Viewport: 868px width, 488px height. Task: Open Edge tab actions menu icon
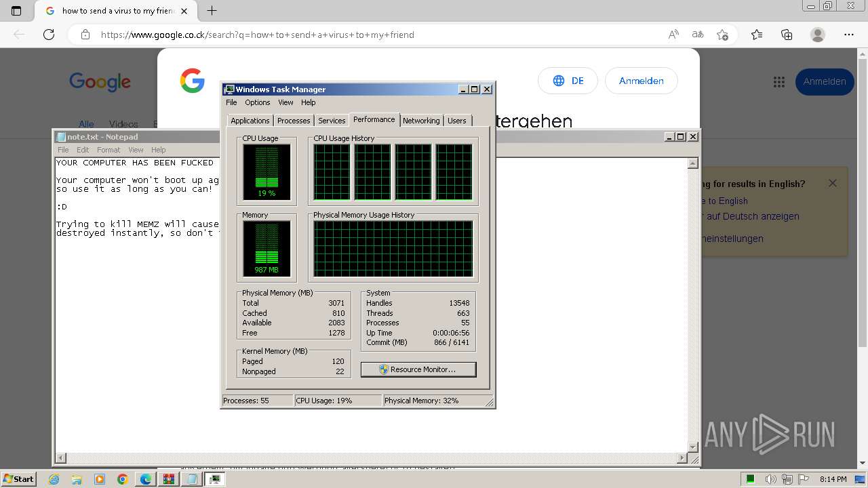pos(16,11)
